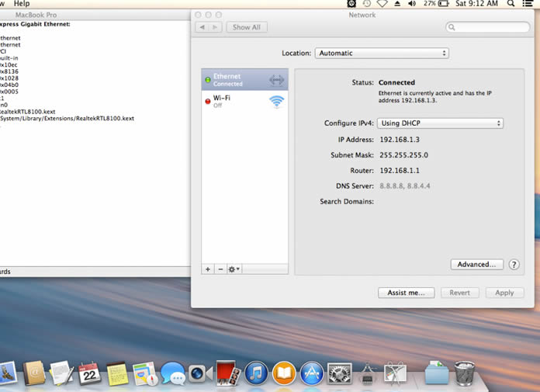The image size is (540, 392).
Task: Select the Ethernet service in the sidebar
Action: click(244, 80)
